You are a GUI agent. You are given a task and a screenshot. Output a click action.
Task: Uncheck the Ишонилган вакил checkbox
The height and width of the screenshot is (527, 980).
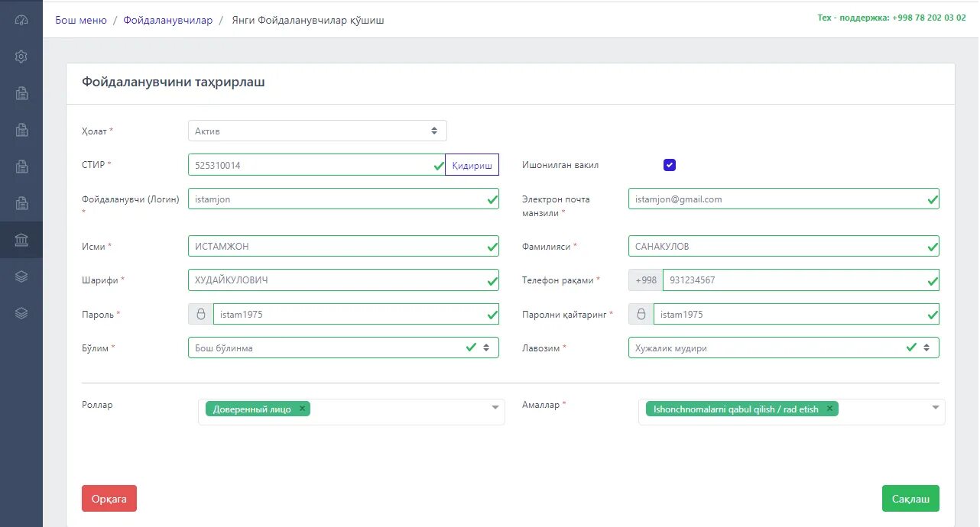pyautogui.click(x=670, y=165)
